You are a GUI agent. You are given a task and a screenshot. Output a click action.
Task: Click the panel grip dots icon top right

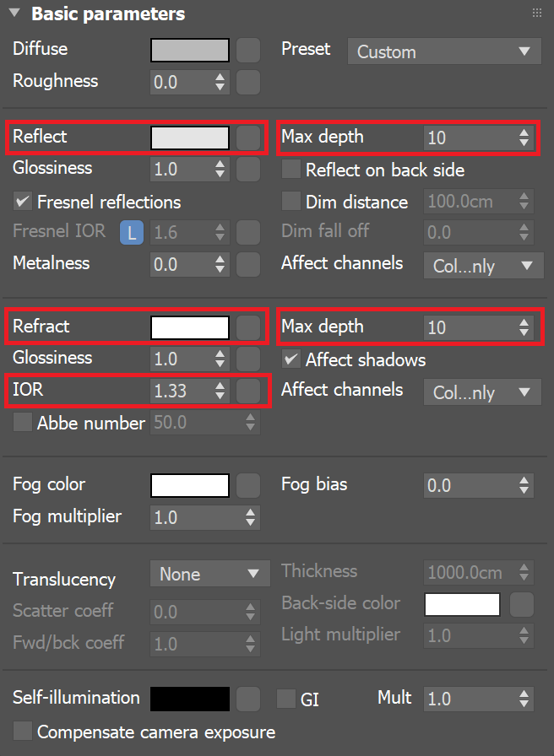coord(536,13)
